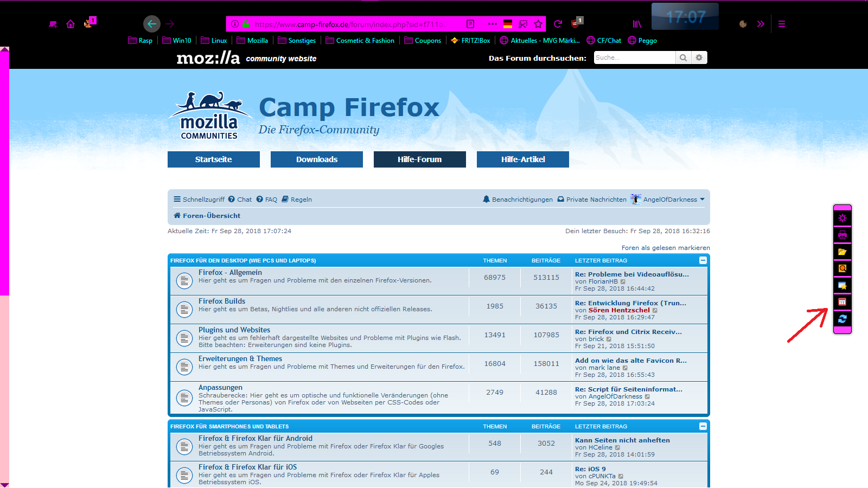The width and height of the screenshot is (868, 488).
Task: Click the Firefox home button
Action: click(71, 24)
